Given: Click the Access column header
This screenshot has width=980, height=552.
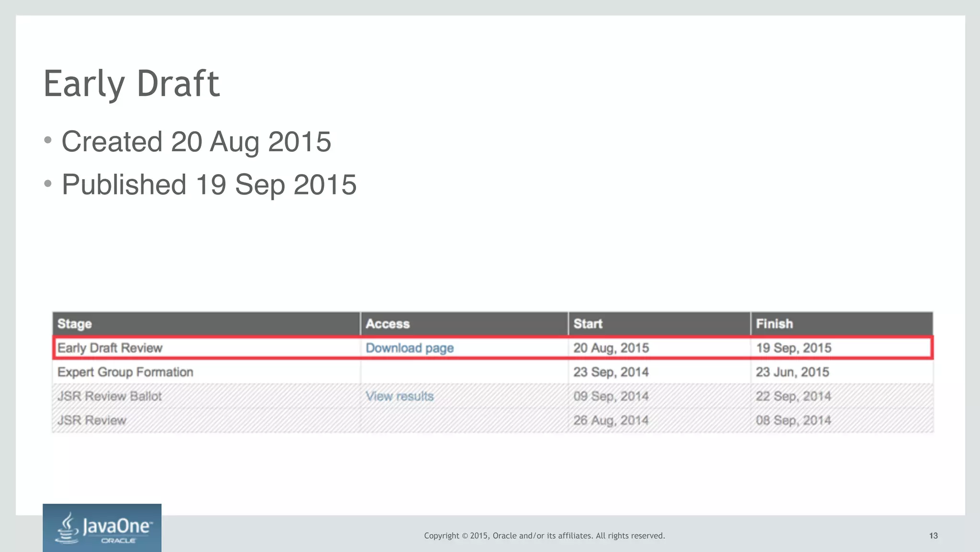Looking at the screenshot, I should click(387, 324).
